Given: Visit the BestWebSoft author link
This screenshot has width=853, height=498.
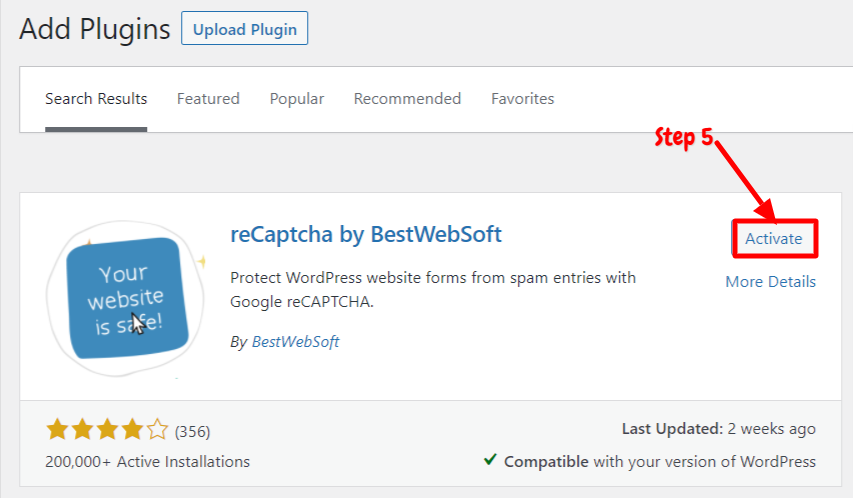Looking at the screenshot, I should coord(295,342).
